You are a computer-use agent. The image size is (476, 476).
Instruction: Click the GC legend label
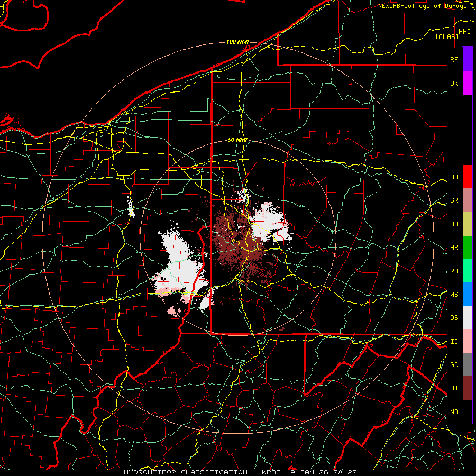454,365
